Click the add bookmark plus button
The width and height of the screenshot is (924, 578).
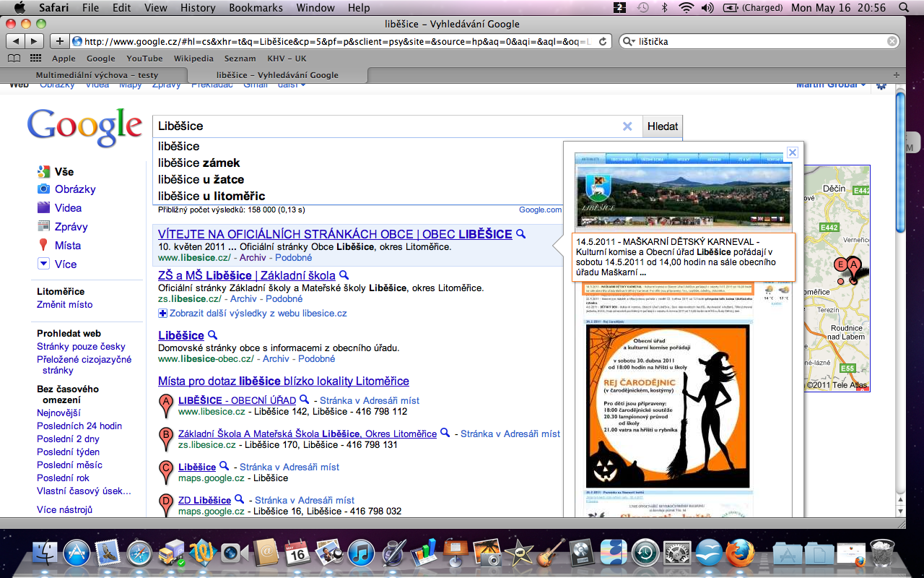point(60,41)
